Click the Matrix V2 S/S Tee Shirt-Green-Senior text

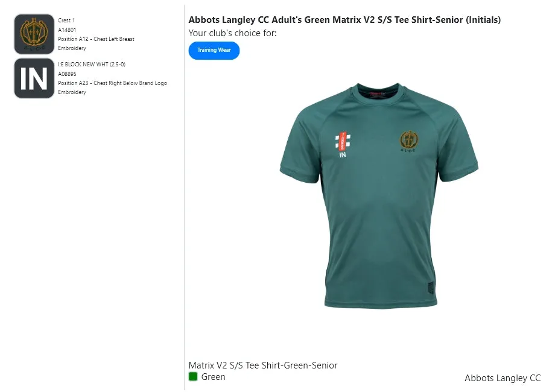pyautogui.click(x=263, y=365)
